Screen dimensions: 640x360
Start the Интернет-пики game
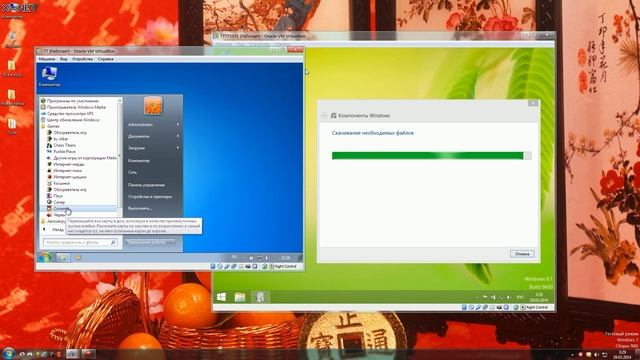[64, 171]
